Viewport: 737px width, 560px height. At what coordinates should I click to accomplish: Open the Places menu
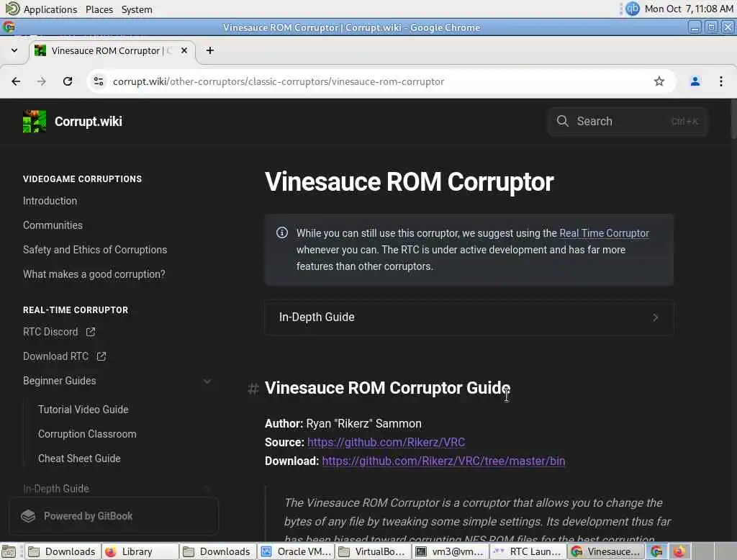pos(99,9)
